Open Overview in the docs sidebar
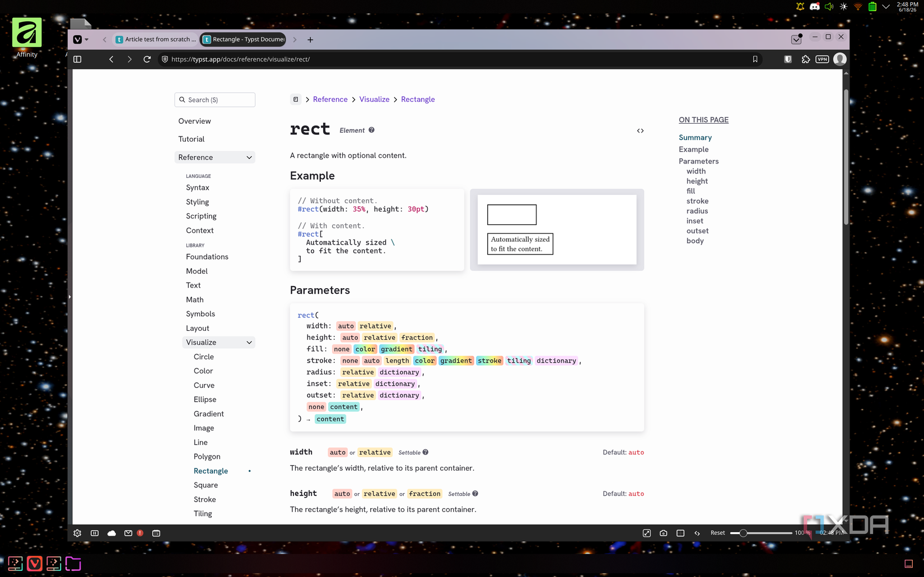 click(x=194, y=121)
